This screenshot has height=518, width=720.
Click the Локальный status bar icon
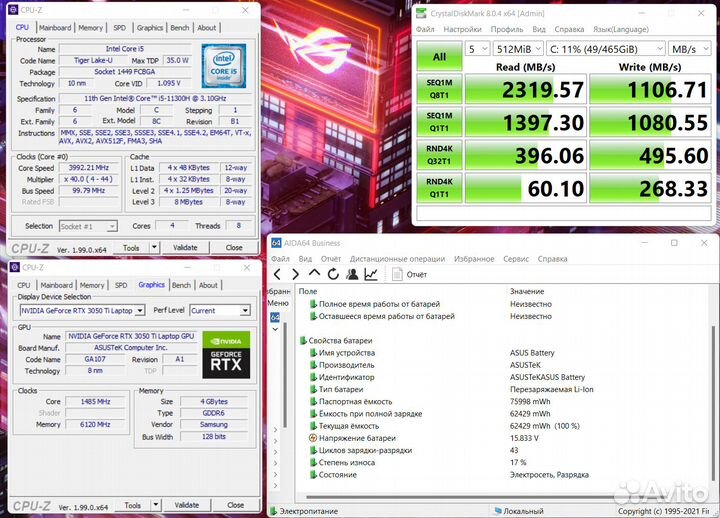pyautogui.click(x=497, y=511)
